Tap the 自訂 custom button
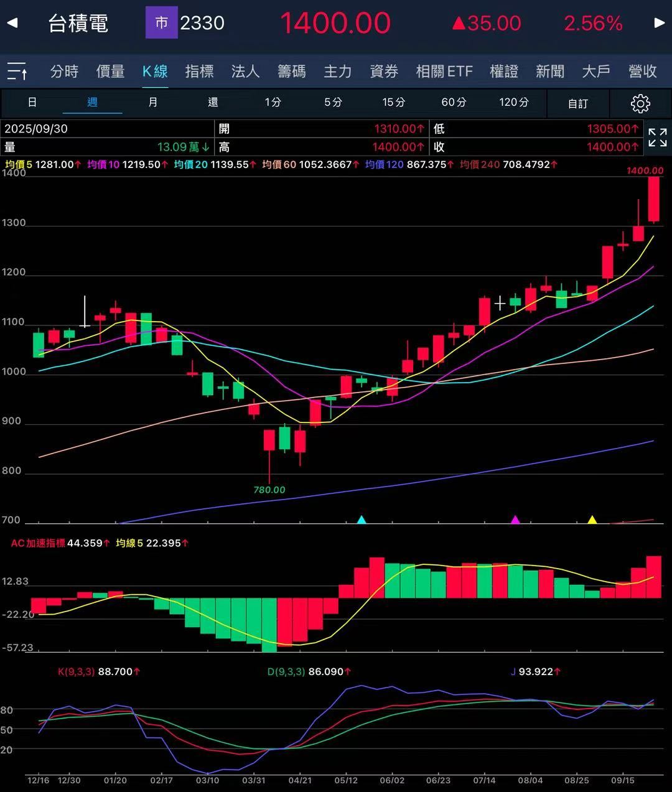Viewport: 672px width, 792px height. tap(578, 103)
